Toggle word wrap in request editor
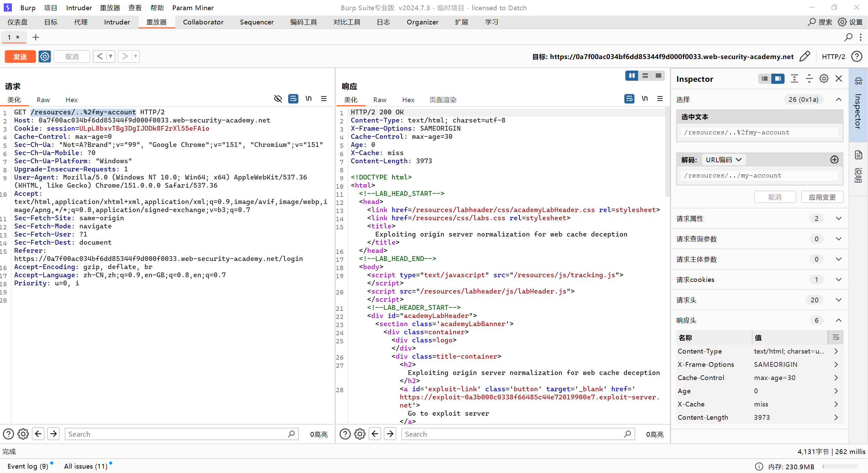This screenshot has height=473, width=868. (293, 99)
